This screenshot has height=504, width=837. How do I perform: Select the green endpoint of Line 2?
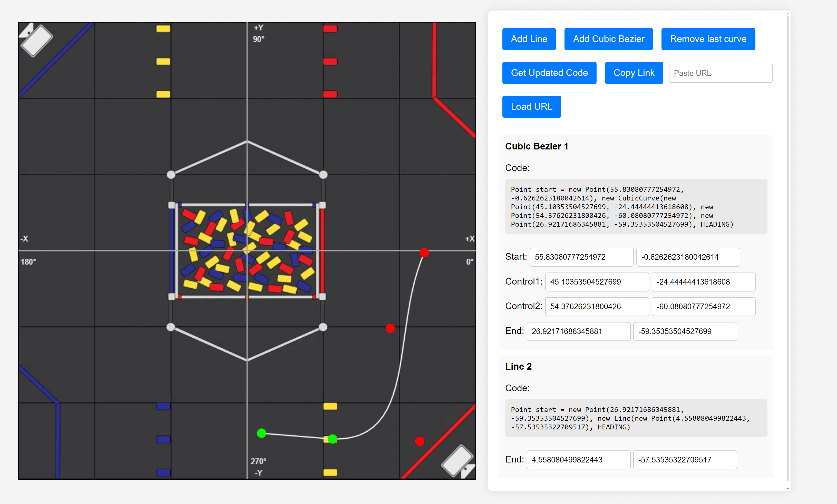pyautogui.click(x=262, y=434)
